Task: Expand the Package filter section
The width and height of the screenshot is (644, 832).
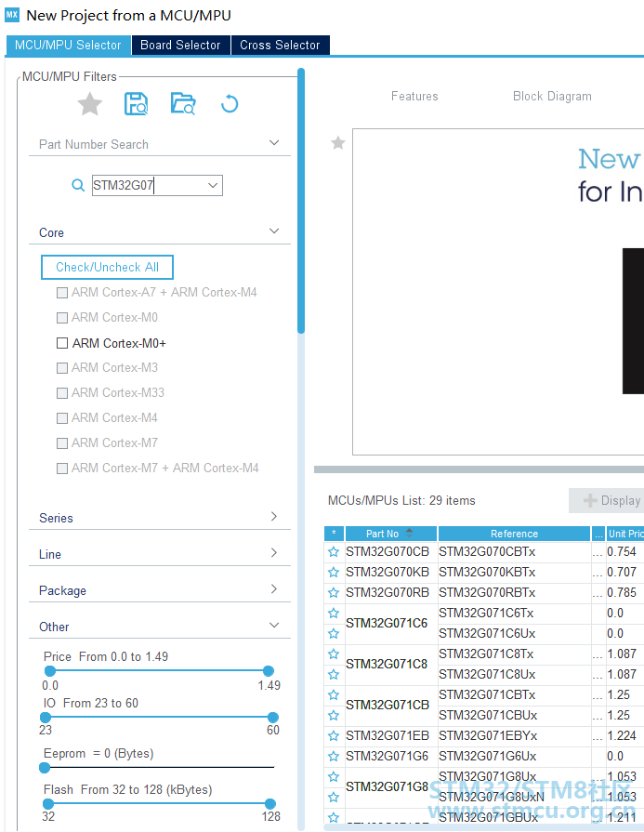Action: point(274,588)
